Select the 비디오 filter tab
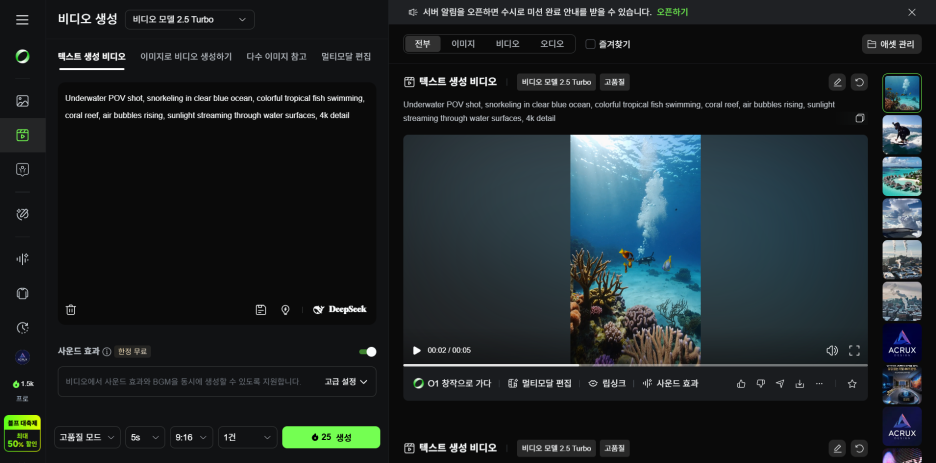 (x=507, y=44)
